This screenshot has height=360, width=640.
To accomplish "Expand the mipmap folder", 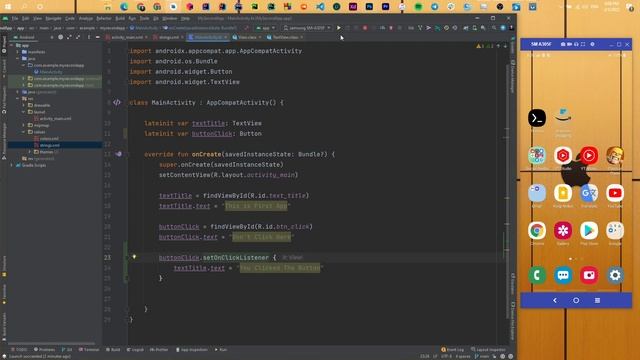I will [24, 125].
